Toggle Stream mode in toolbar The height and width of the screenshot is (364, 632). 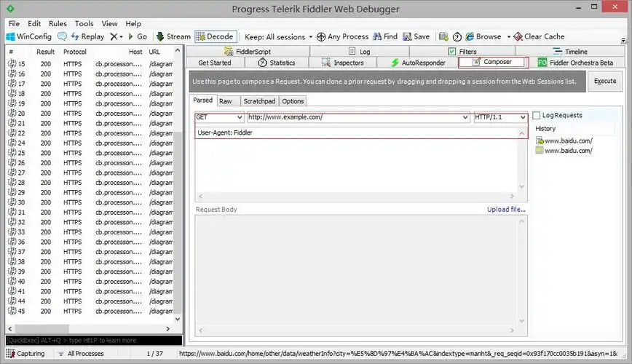173,36
